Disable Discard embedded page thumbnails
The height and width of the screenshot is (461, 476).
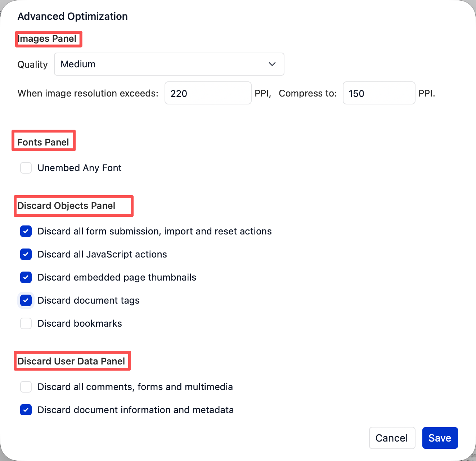click(26, 277)
